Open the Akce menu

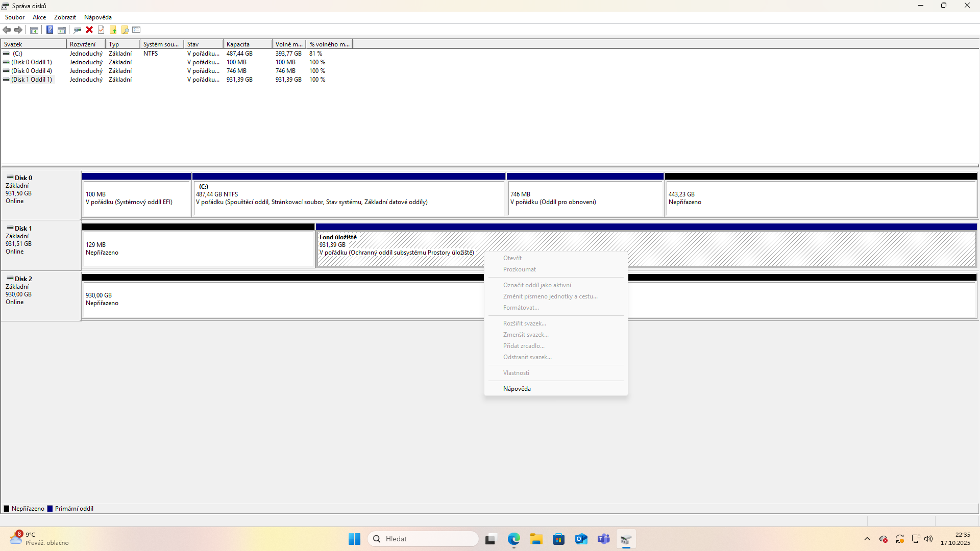pos(39,17)
